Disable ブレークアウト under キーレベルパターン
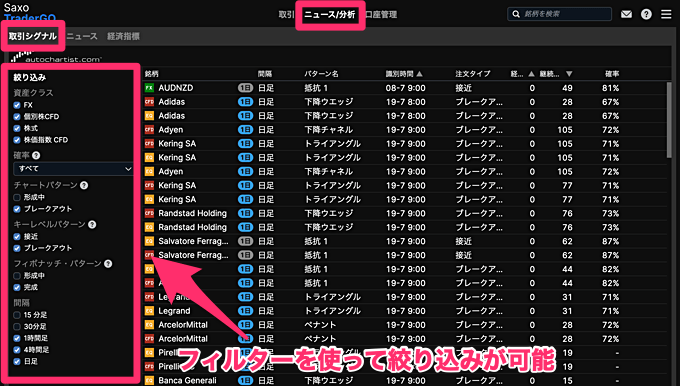The height and width of the screenshot is (386, 680). point(17,248)
